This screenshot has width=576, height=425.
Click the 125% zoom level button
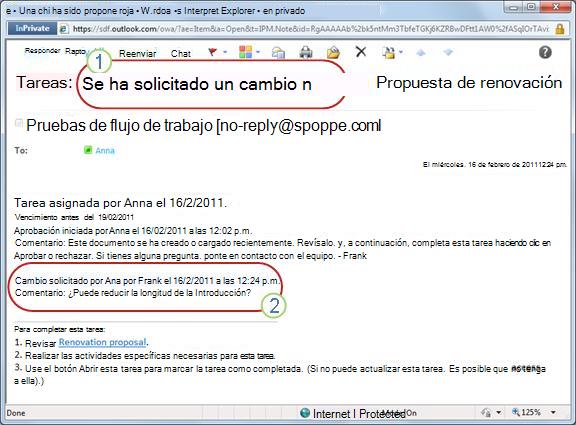coord(526,412)
